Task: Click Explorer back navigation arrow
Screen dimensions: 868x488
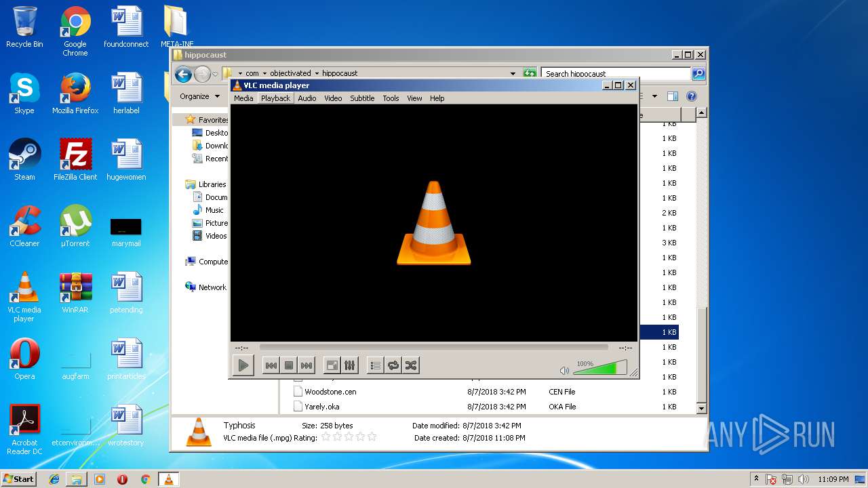Action: pyautogui.click(x=183, y=74)
